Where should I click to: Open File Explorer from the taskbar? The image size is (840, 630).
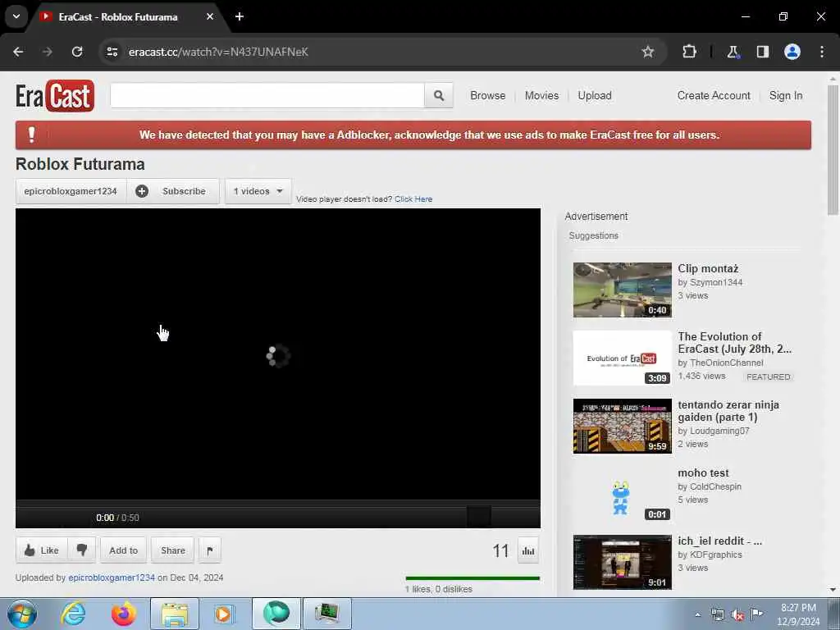[175, 614]
